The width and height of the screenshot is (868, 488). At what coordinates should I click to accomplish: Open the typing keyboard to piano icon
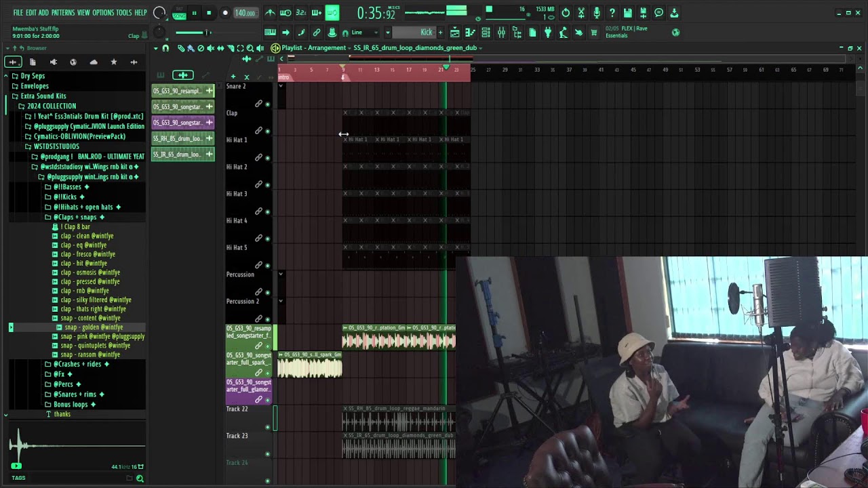click(270, 33)
